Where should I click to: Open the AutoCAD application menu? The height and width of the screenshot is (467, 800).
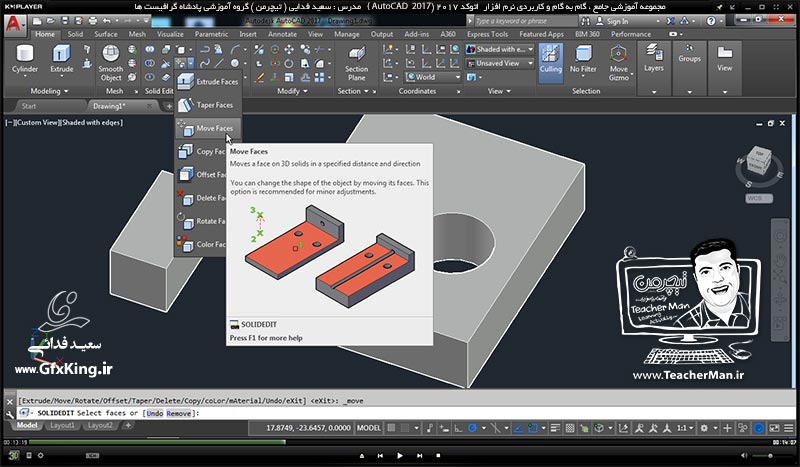[14, 24]
